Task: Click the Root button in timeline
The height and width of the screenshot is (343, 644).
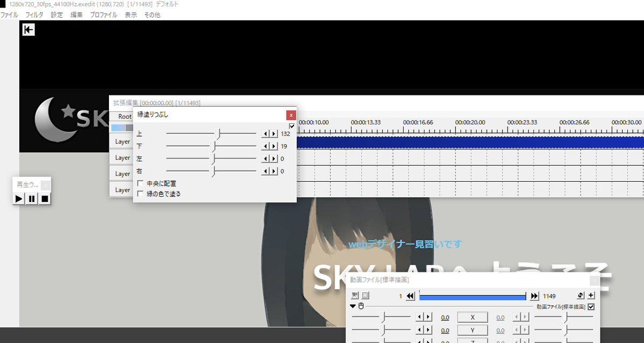Action: click(122, 116)
